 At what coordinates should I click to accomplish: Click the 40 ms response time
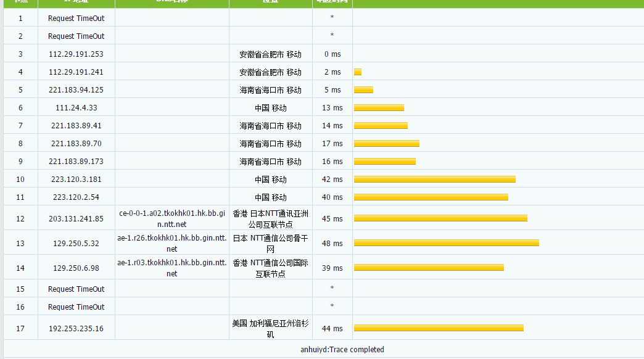coord(332,197)
